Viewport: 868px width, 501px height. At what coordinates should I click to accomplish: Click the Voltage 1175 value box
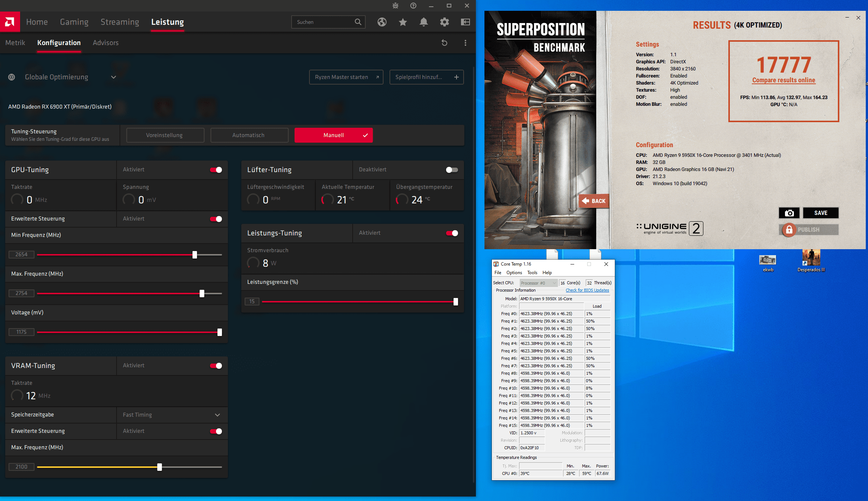21,332
